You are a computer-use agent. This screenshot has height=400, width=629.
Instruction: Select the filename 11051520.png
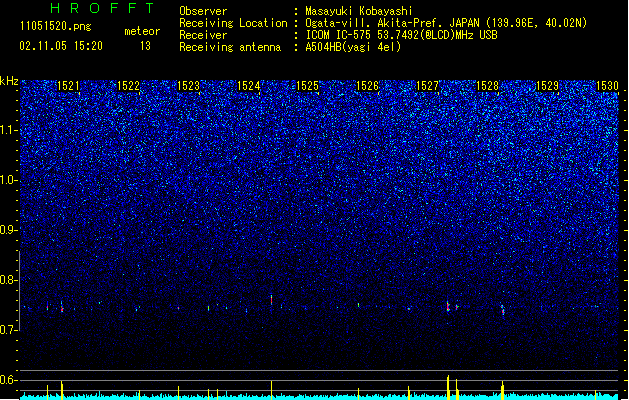pyautogui.click(x=56, y=26)
